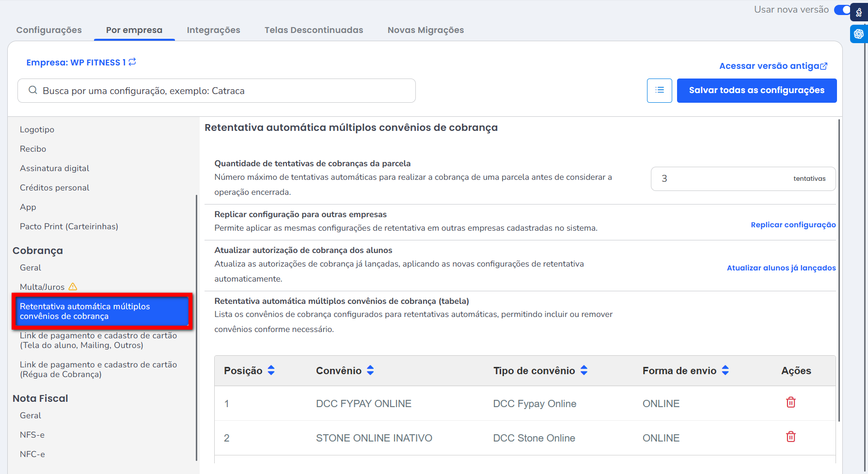
Task: Open the AI assistant icon on right edge
Action: point(859,34)
